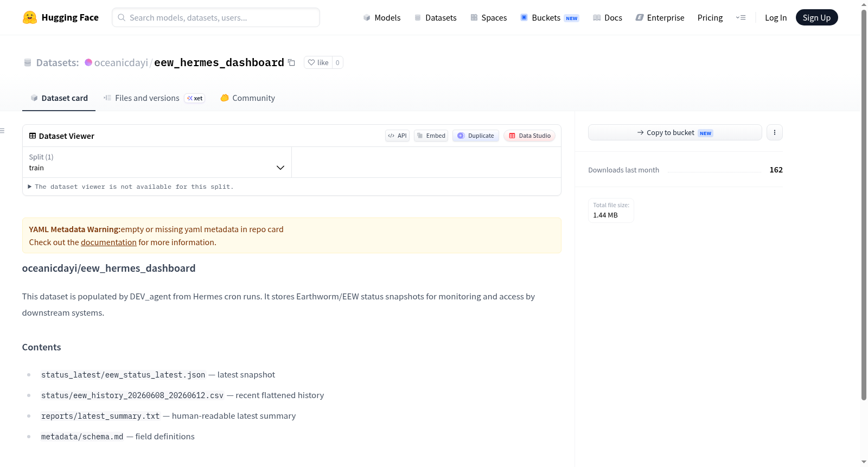This screenshot has width=868, height=467.
Task: Open the documentation link in YAML warning
Action: 108,242
